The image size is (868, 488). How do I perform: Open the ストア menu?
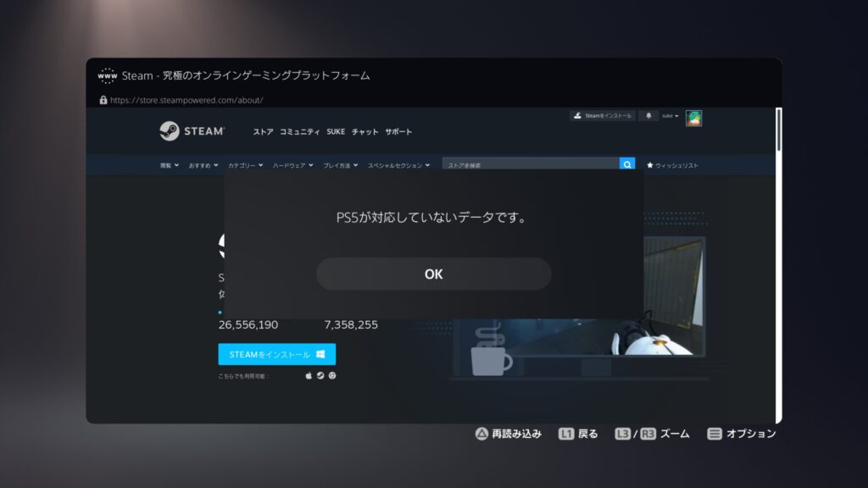[263, 131]
